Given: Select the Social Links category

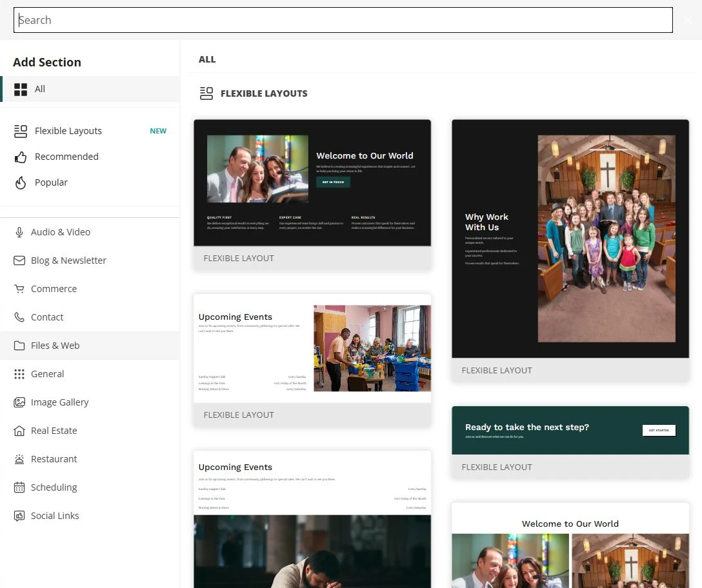Looking at the screenshot, I should (x=90, y=516).
